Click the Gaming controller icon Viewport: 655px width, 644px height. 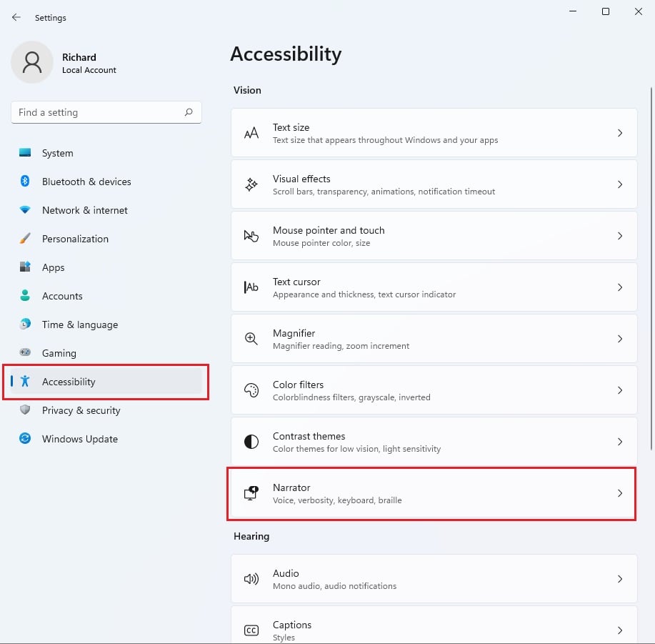25,352
